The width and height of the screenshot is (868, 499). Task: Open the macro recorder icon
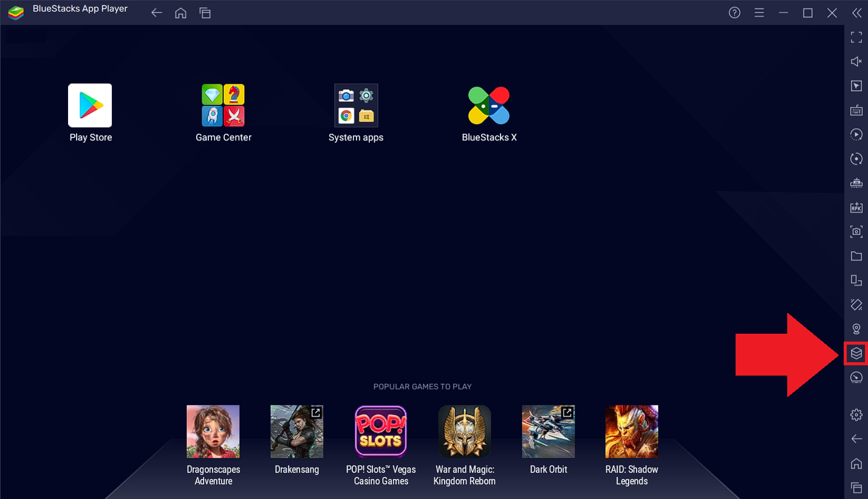(x=856, y=134)
